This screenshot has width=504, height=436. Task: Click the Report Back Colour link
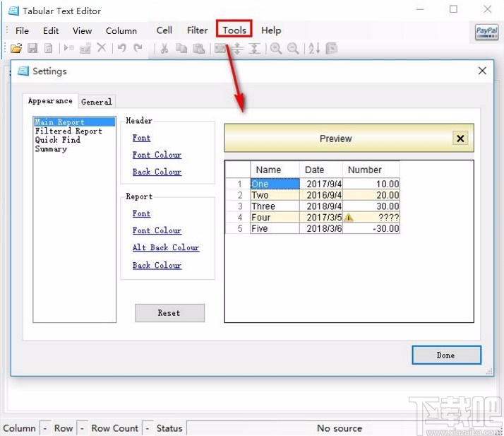157,266
